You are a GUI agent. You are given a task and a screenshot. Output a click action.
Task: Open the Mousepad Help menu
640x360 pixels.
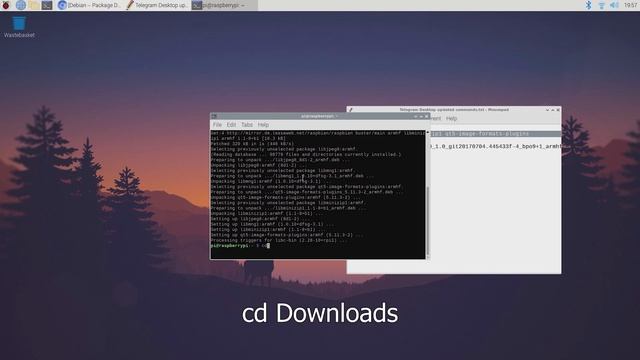(451, 118)
